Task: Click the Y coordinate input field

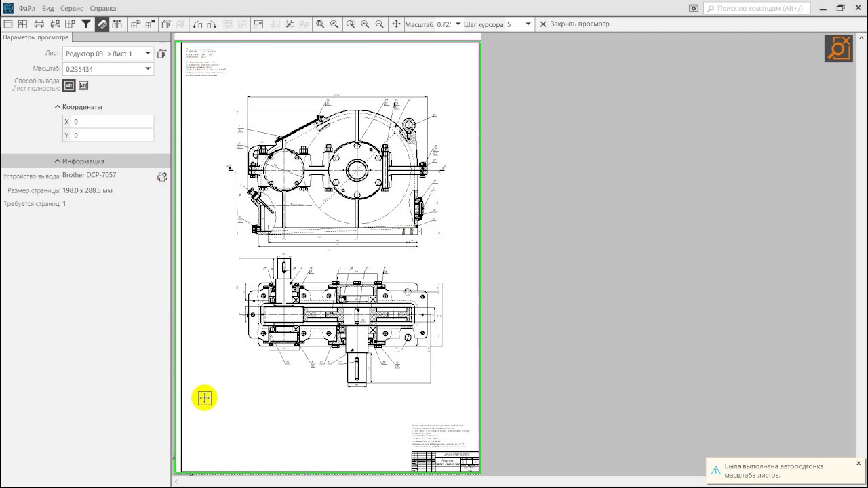Action: [x=108, y=136]
